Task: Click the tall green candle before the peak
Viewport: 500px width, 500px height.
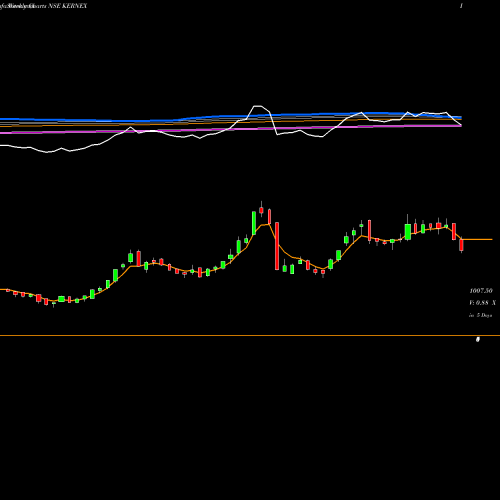Action: (x=254, y=223)
